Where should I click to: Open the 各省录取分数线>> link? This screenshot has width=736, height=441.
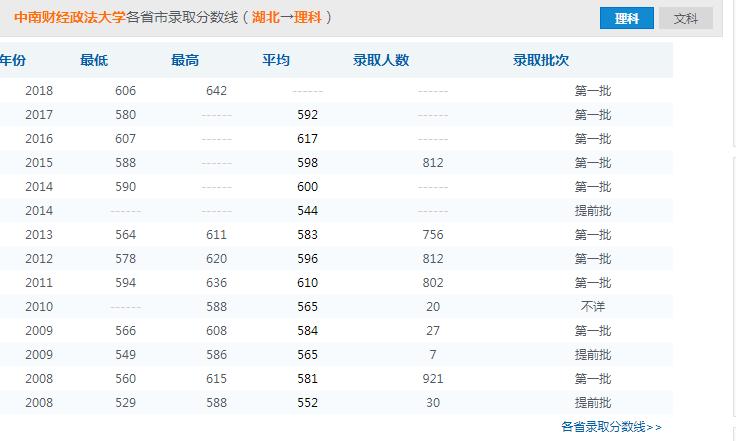point(611,426)
